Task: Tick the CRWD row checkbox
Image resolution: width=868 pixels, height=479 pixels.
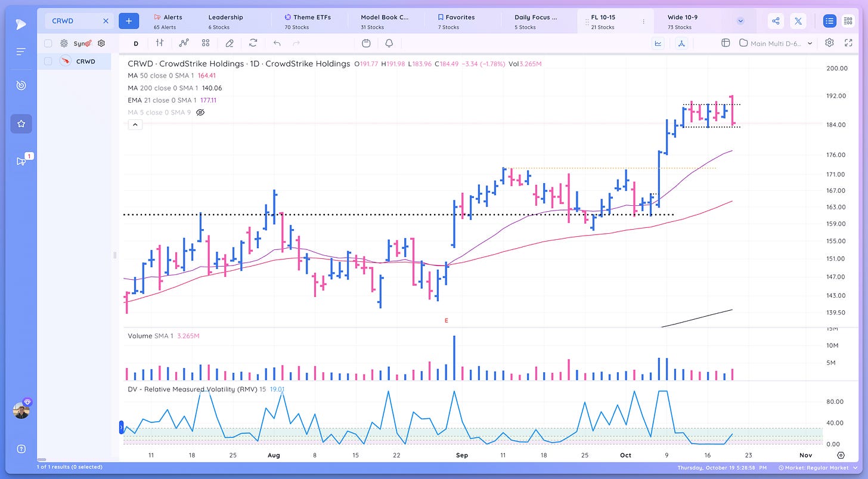Action: click(x=48, y=61)
